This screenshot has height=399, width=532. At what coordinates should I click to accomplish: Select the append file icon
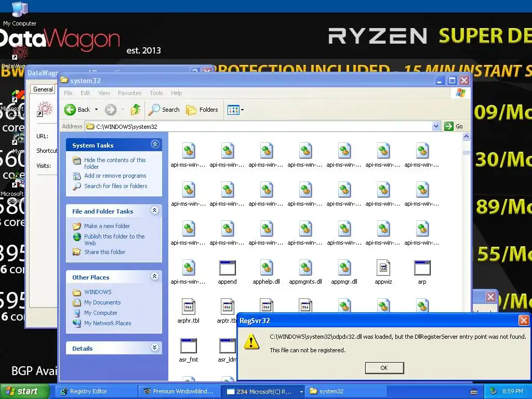[x=228, y=268]
